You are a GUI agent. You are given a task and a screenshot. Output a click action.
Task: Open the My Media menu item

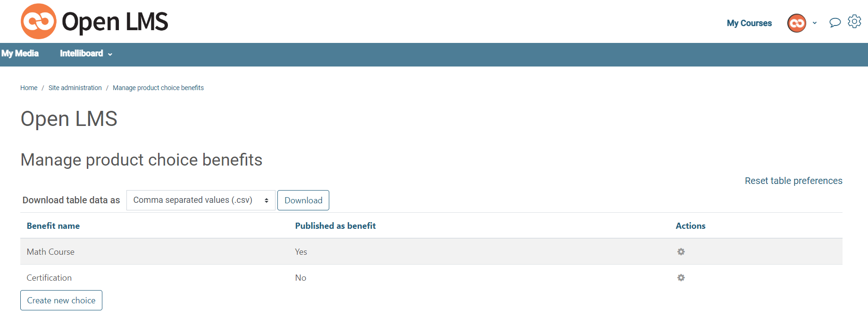tap(19, 54)
